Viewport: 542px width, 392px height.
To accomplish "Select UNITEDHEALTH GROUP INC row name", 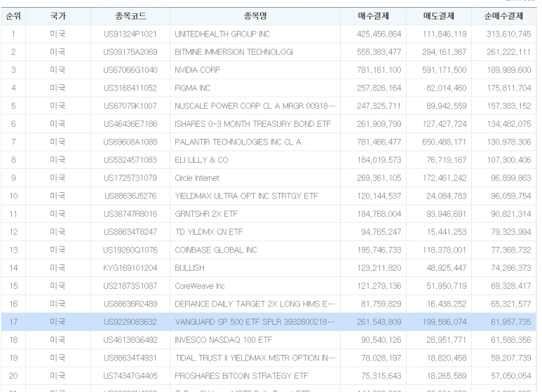I will click(x=222, y=34).
